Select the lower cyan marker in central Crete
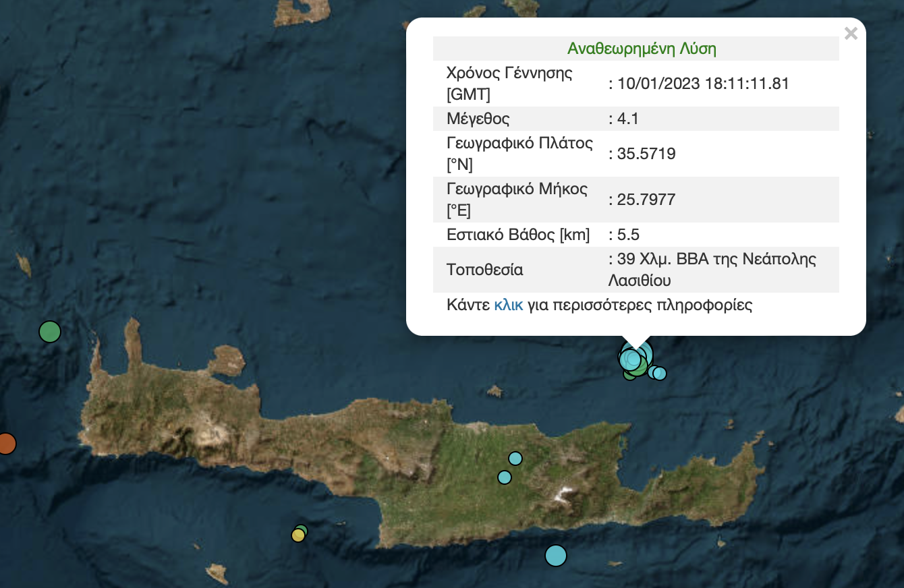Screen dimensions: 904x588 [505, 477]
